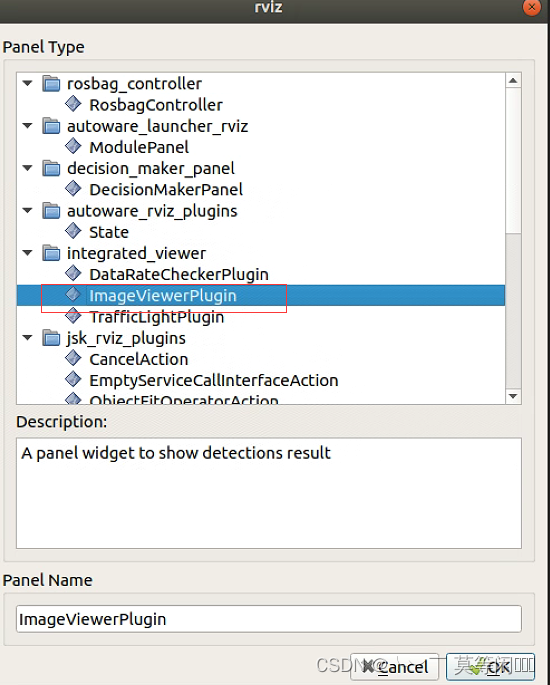The height and width of the screenshot is (685, 550).
Task: Click the diamond icon beside ImageViewerPlugin
Action: click(73, 294)
